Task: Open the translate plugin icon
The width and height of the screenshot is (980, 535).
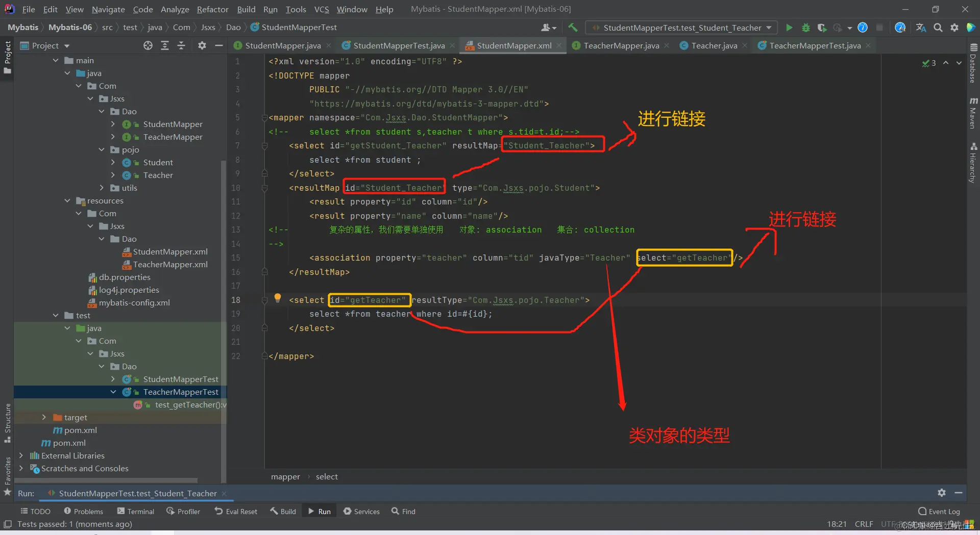Action: click(x=921, y=28)
